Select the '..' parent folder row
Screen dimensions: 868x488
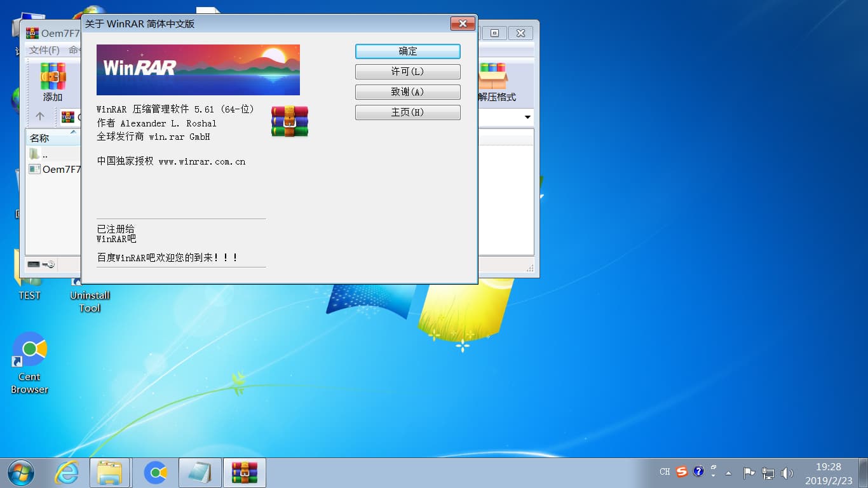(x=53, y=154)
